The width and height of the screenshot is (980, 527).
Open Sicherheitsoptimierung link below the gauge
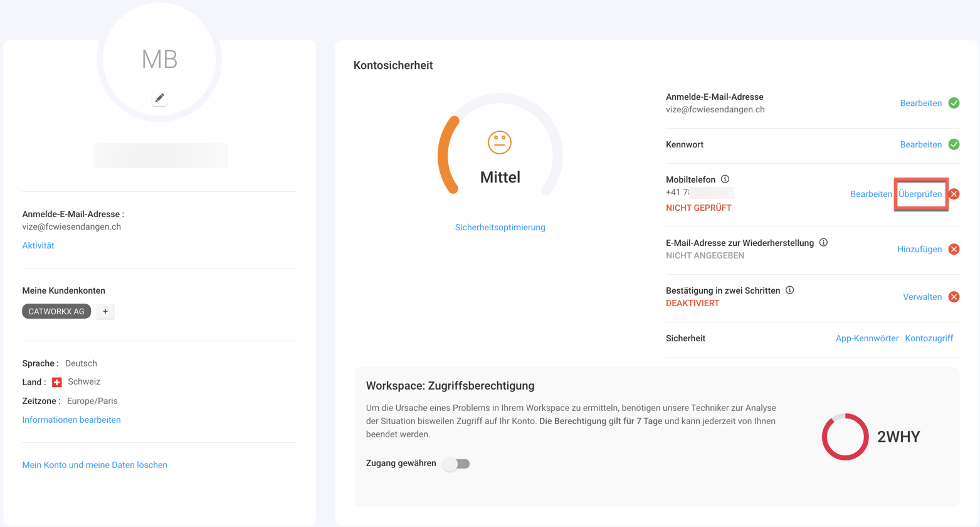click(500, 227)
